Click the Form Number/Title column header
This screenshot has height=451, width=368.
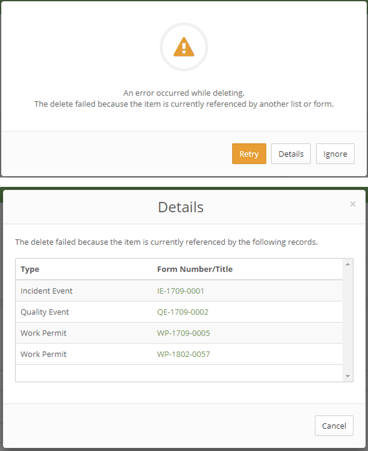click(x=195, y=269)
